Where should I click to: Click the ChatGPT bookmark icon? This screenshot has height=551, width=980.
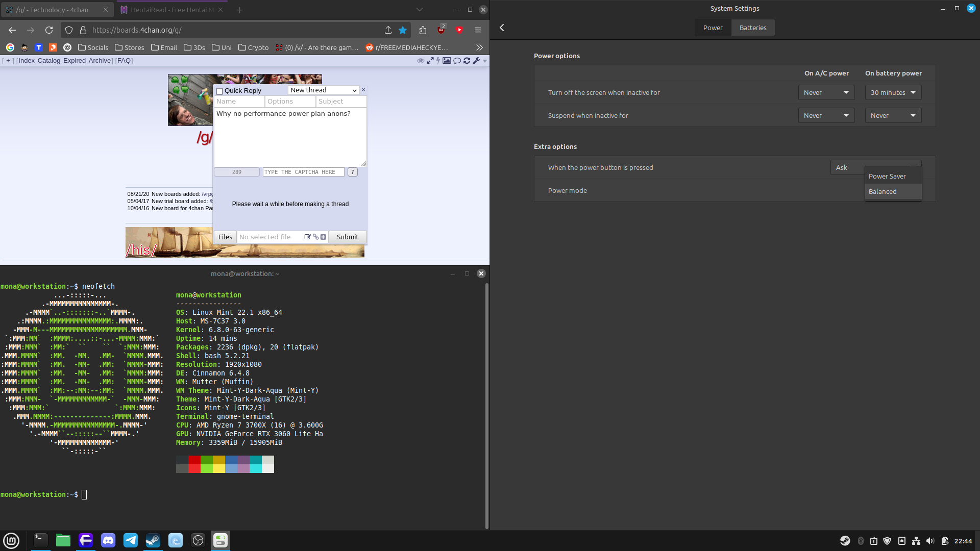click(67, 47)
